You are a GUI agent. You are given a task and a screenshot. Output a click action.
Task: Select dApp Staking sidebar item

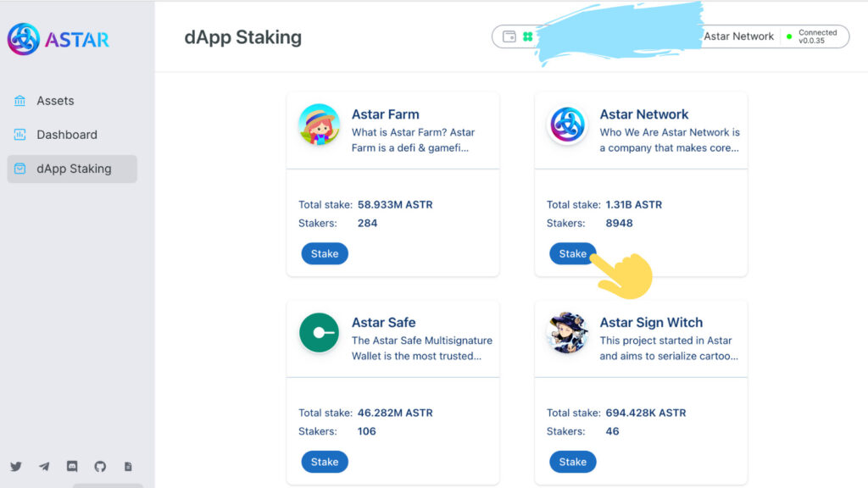click(72, 169)
